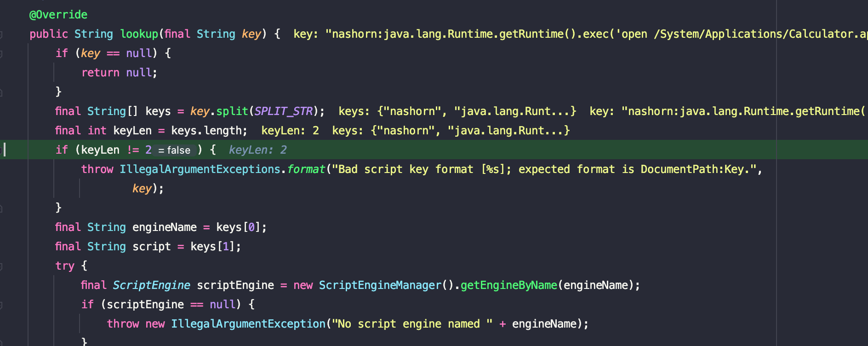Click italic 'keyLen: 2' hint on highlighted line

pos(258,150)
